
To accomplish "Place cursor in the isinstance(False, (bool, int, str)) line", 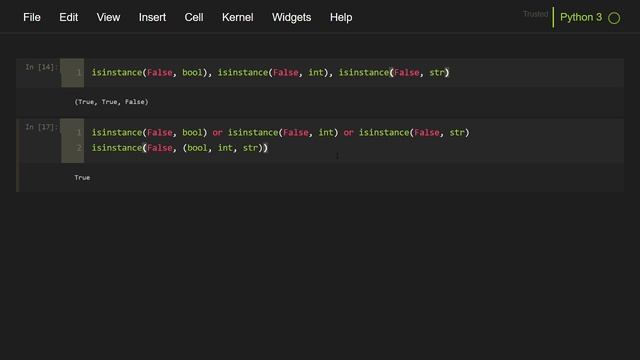I will 180,148.
